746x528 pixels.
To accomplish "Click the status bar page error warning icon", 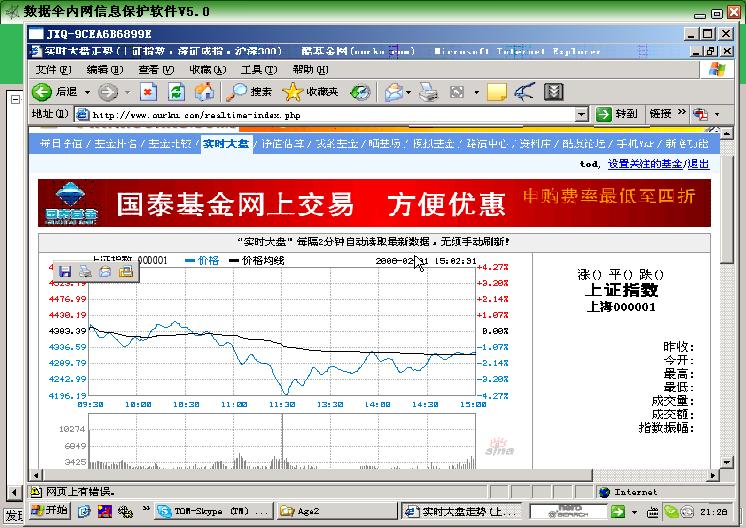I will pyautogui.click(x=36, y=491).
